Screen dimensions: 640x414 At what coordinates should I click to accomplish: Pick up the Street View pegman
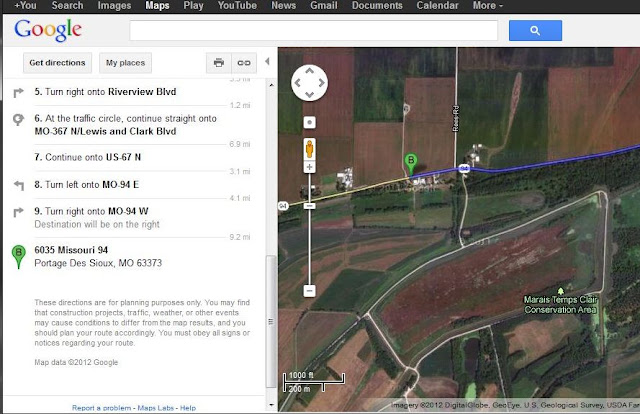click(x=309, y=149)
